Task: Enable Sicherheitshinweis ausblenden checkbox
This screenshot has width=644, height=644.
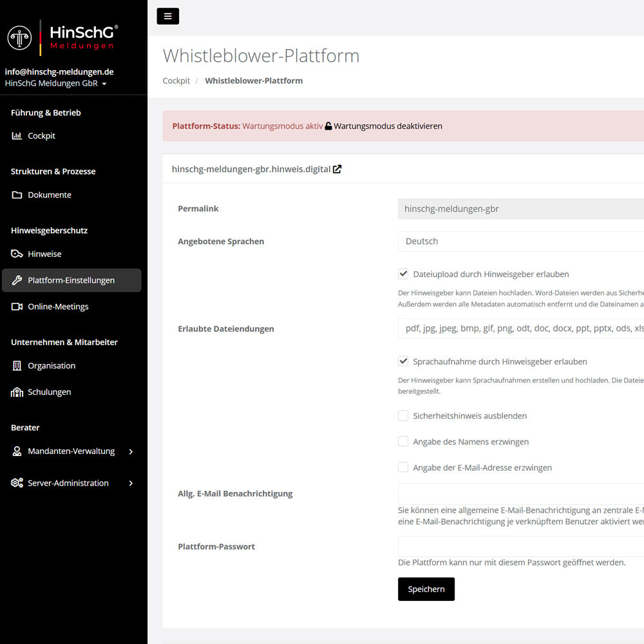Action: click(403, 416)
